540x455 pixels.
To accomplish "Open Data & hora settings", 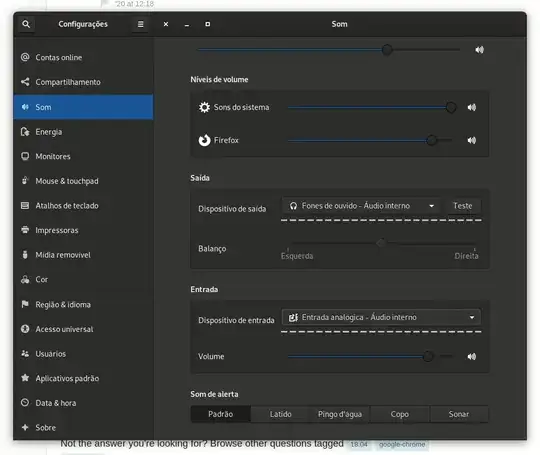I will point(83,403).
